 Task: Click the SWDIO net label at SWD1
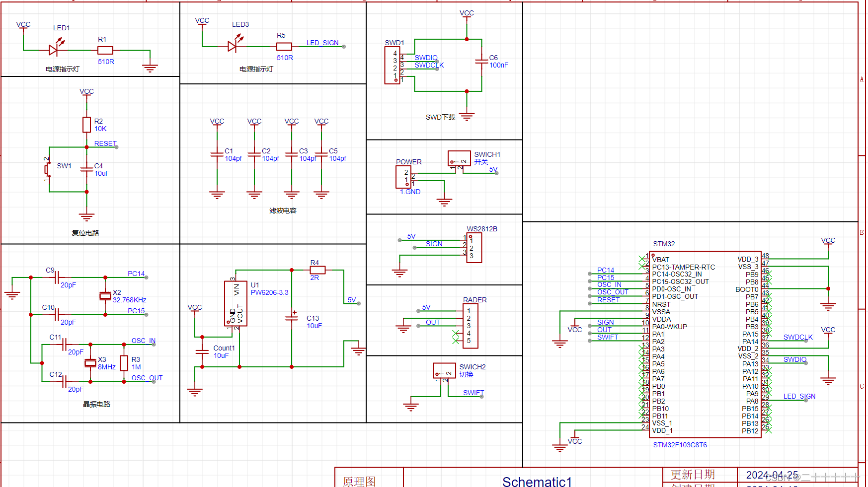(x=426, y=58)
